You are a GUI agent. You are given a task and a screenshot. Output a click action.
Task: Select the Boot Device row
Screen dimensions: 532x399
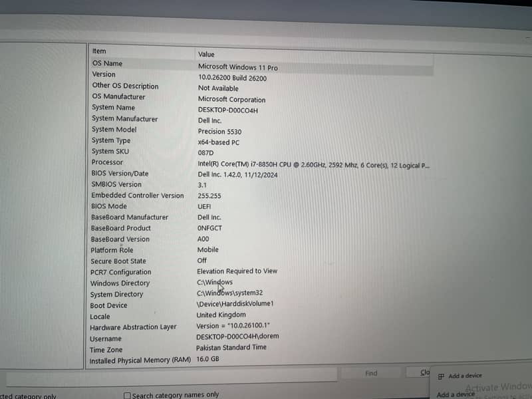(108, 305)
